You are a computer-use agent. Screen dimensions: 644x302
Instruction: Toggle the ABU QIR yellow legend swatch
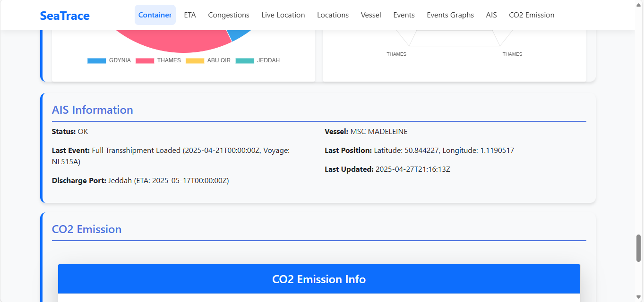click(195, 61)
